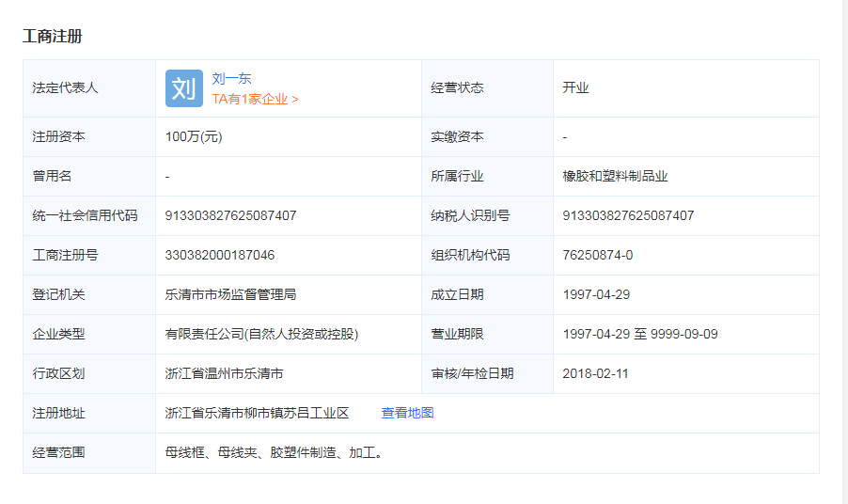Click the 工商注册号 value 330382000187046

click(x=220, y=255)
